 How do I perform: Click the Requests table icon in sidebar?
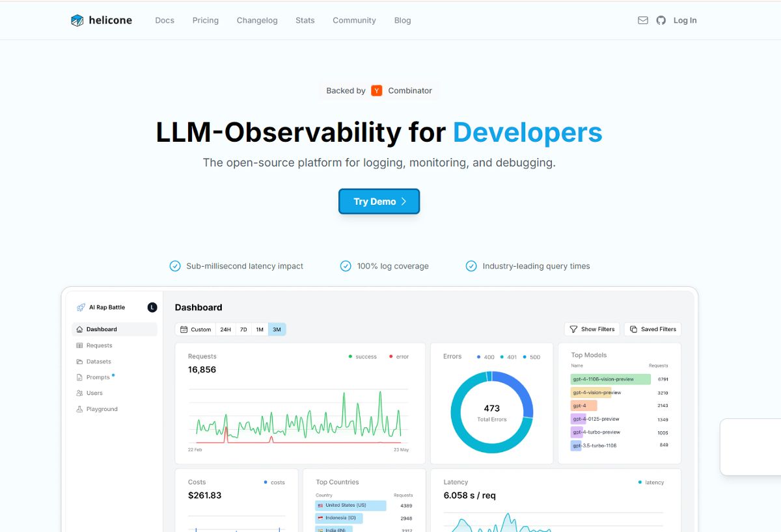pos(79,345)
